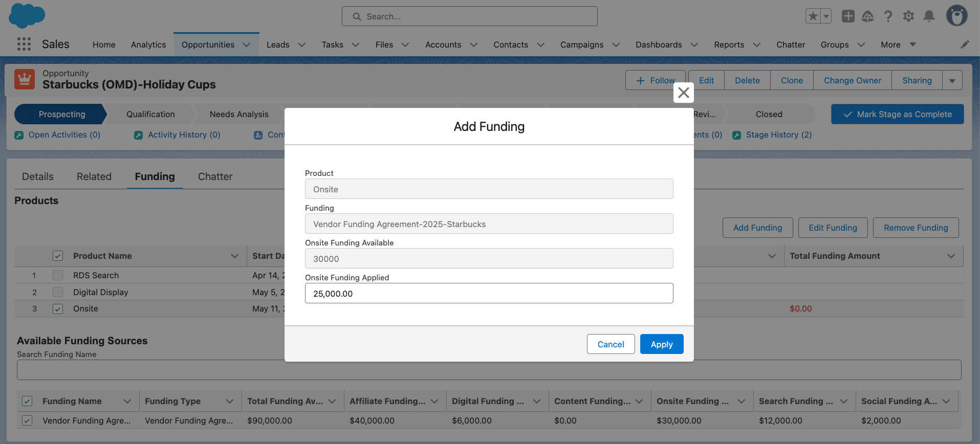Uncheck the Onsite row checkbox
This screenshot has width=980, height=444.
58,309
